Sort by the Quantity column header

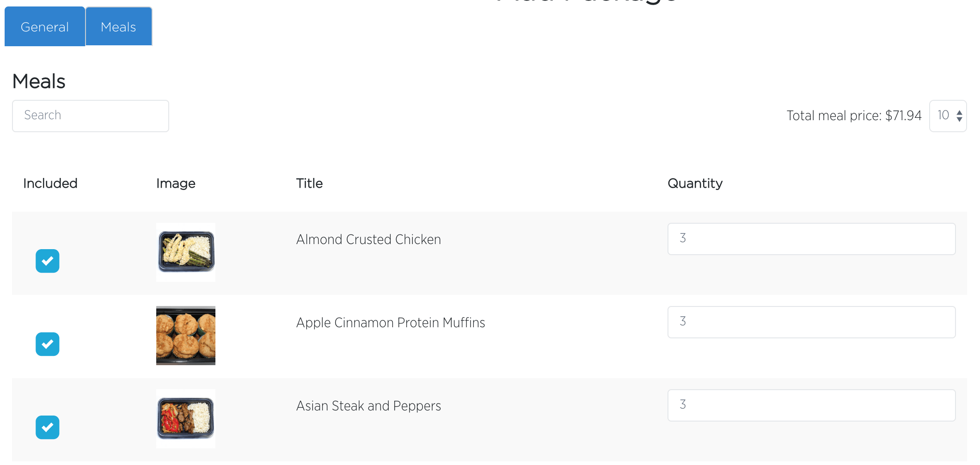point(695,184)
